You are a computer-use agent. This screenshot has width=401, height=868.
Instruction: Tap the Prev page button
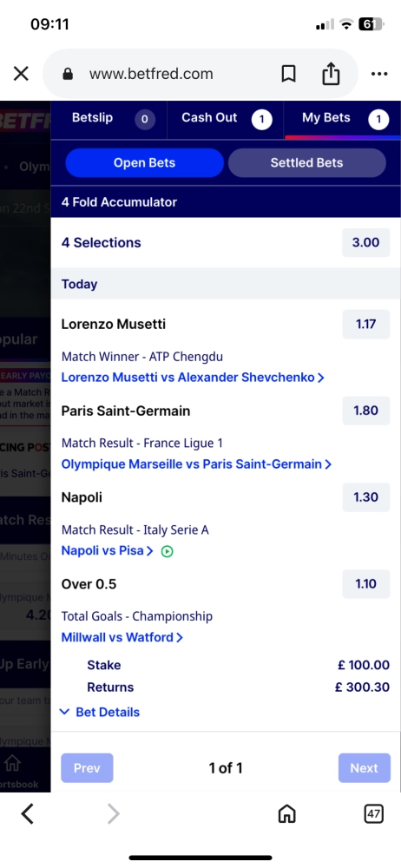coord(87,768)
